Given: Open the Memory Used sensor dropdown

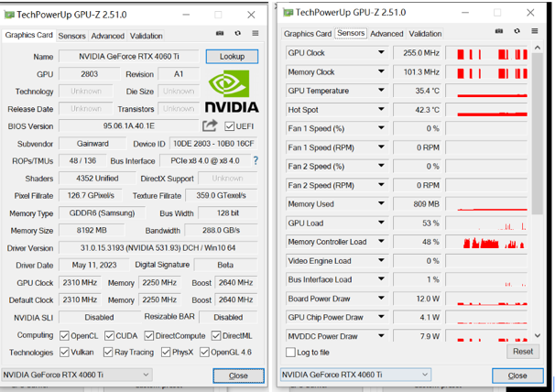Looking at the screenshot, I should point(381,203).
